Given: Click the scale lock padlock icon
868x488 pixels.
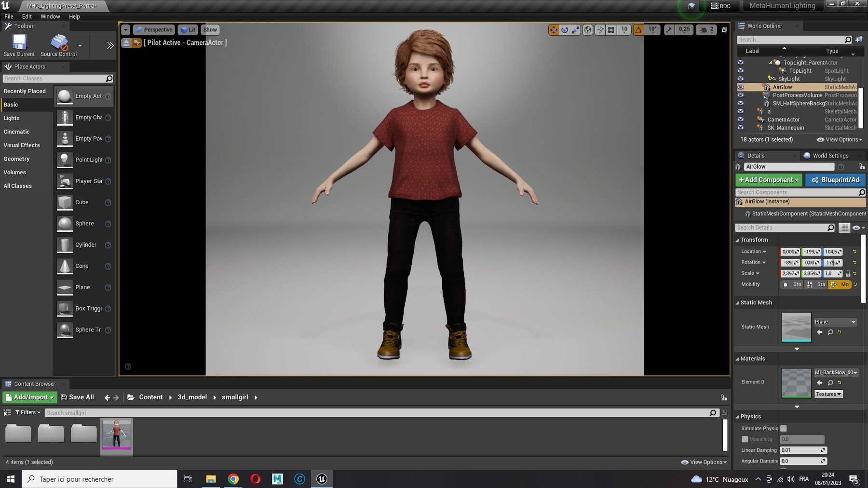Looking at the screenshot, I should tap(848, 274).
